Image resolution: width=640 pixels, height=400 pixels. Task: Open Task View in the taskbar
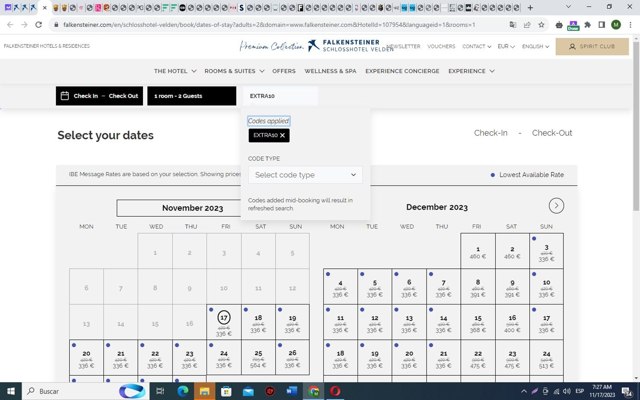160,391
